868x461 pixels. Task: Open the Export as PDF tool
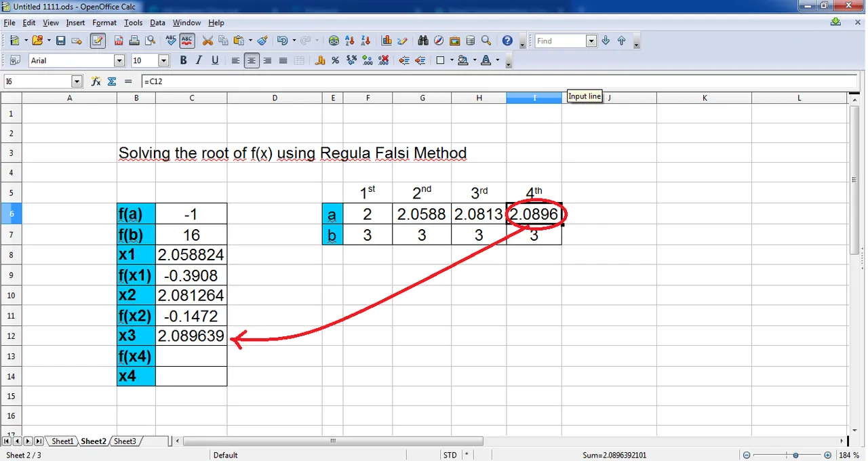click(x=119, y=41)
